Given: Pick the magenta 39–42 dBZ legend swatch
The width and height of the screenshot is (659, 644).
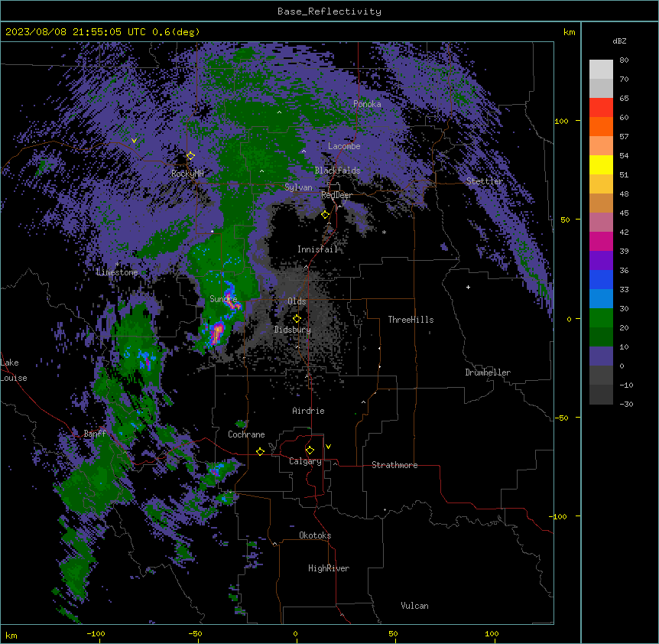Looking at the screenshot, I should pyautogui.click(x=601, y=241).
